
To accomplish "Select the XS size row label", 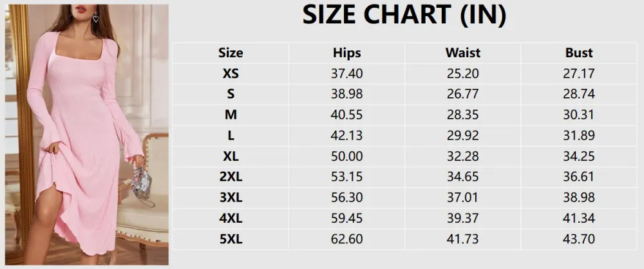I will pos(231,73).
